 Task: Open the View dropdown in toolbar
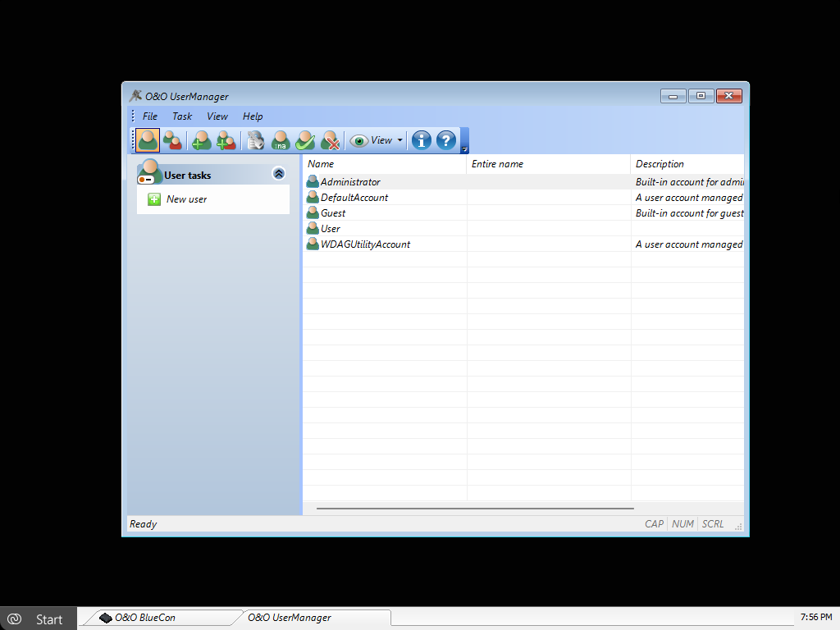(x=377, y=140)
